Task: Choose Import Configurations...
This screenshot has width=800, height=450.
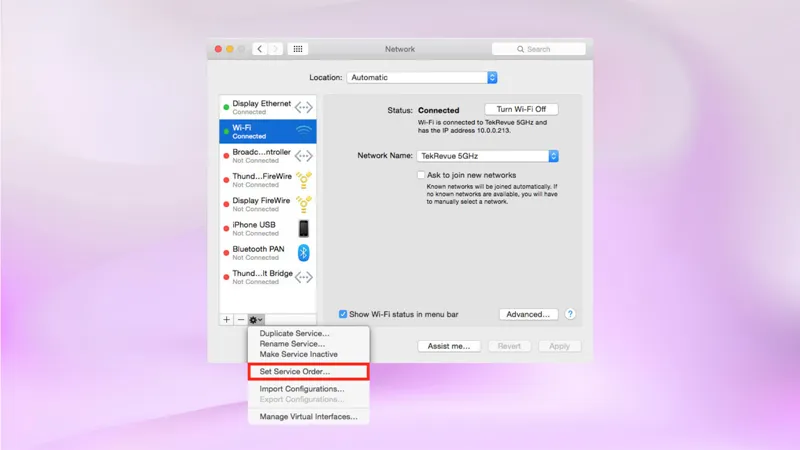Action: pos(308,389)
